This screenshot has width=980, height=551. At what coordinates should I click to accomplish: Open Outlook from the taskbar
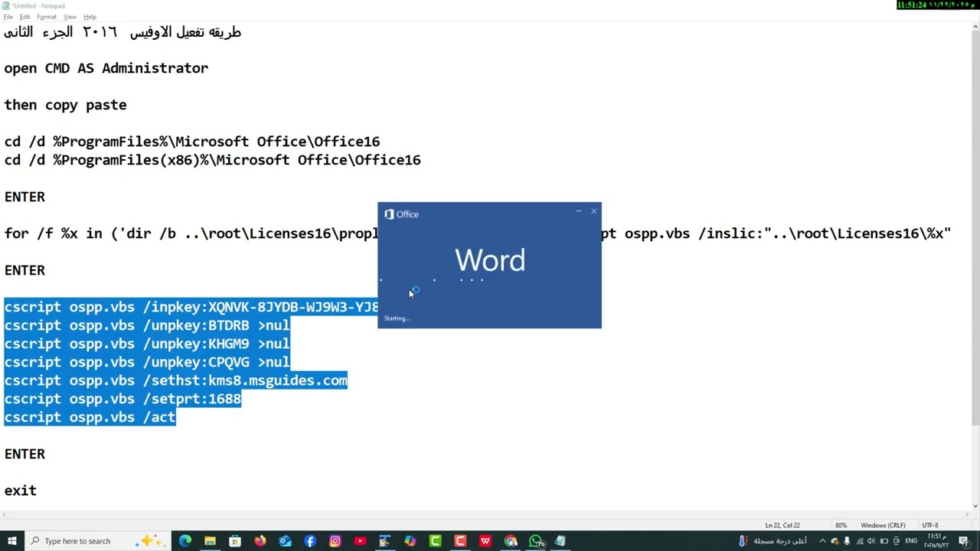[285, 541]
